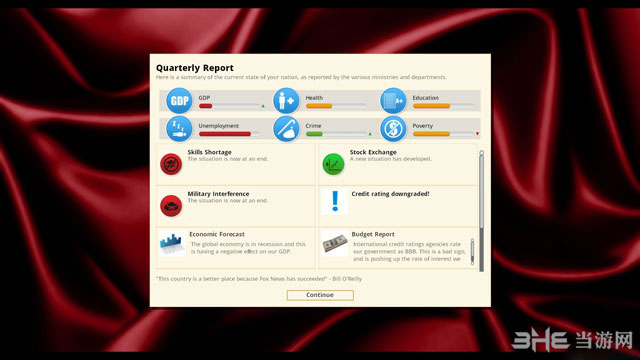
Task: Click the Budget Report cash icon
Action: coord(335,243)
